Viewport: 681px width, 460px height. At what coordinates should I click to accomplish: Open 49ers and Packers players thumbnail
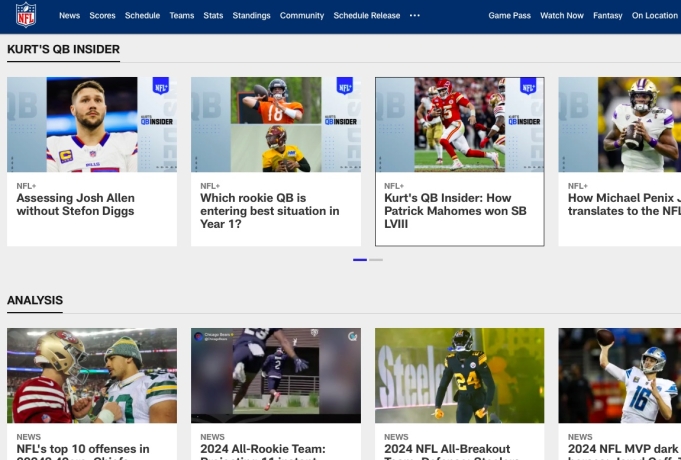pos(92,376)
